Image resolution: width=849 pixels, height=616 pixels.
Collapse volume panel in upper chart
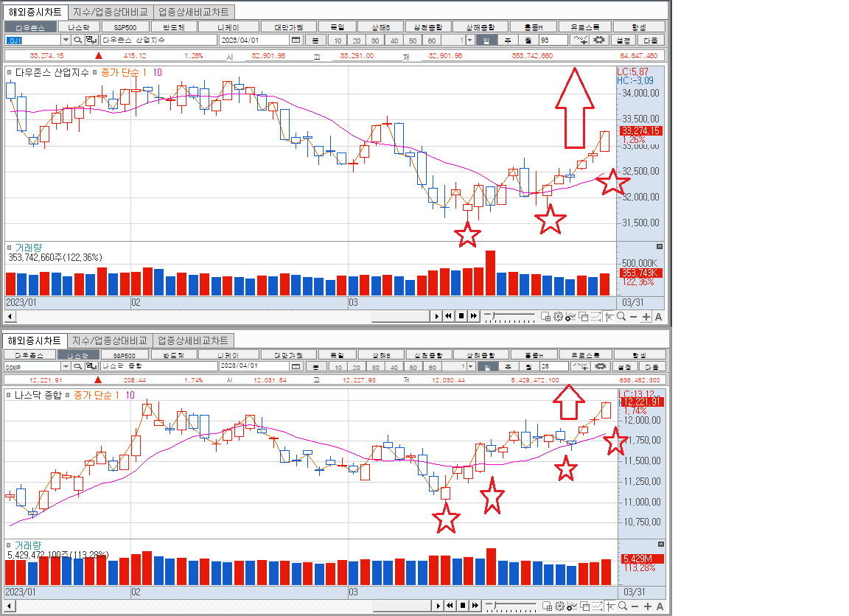coord(660,246)
